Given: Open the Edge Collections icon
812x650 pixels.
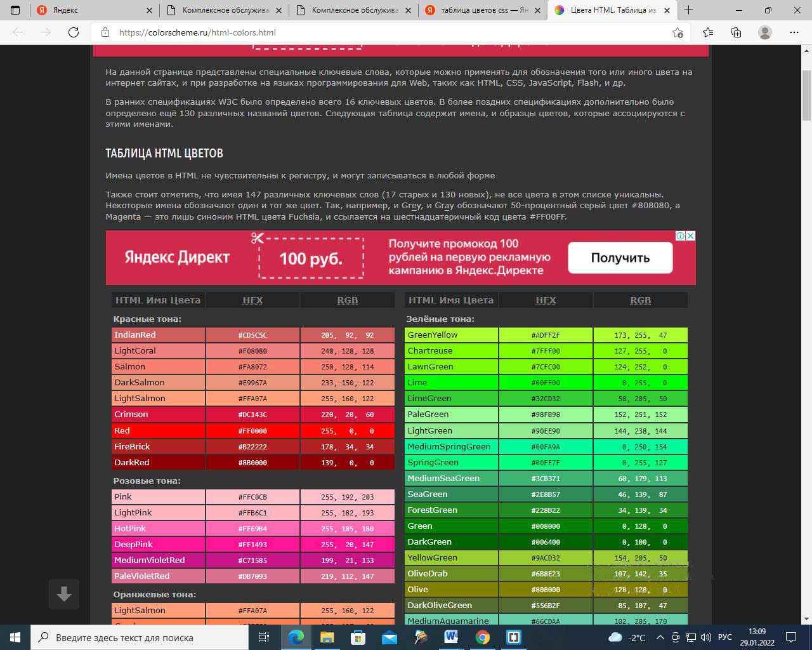Looking at the screenshot, I should (x=736, y=32).
